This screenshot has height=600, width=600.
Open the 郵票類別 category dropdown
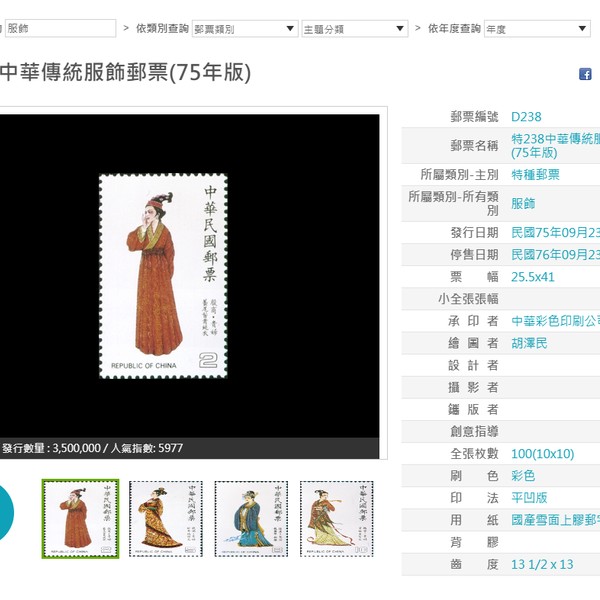coord(245,29)
